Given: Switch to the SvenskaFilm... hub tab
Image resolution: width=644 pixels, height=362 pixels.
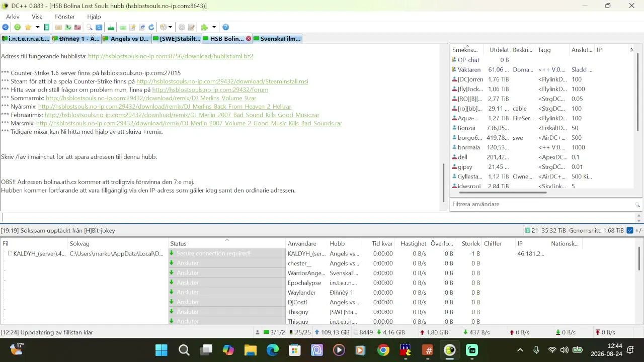Looking at the screenshot, I should 277,39.
